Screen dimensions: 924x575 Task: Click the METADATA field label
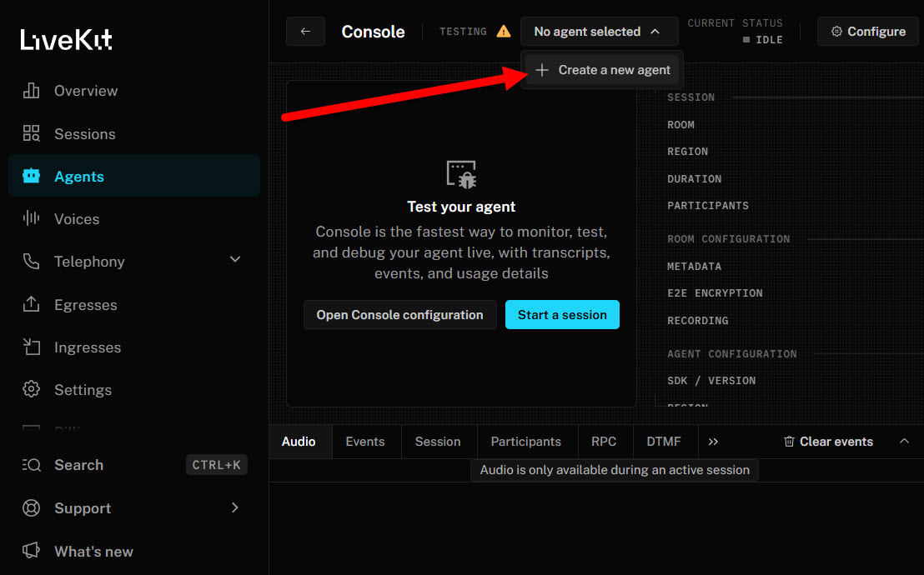(694, 267)
